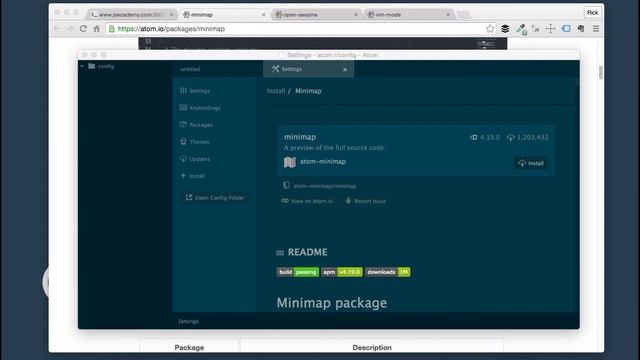This screenshot has width=640, height=360.
Task: Go to Chrome home page
Action: (97, 29)
